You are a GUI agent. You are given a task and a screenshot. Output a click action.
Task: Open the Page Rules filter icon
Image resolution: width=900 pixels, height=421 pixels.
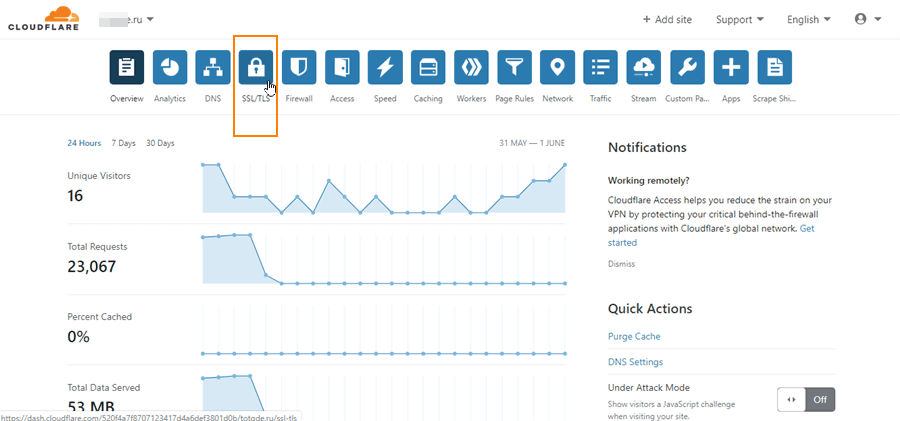514,68
